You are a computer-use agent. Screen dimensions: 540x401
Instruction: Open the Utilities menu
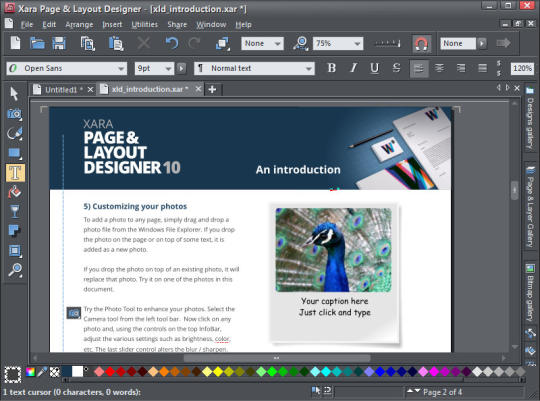[145, 24]
